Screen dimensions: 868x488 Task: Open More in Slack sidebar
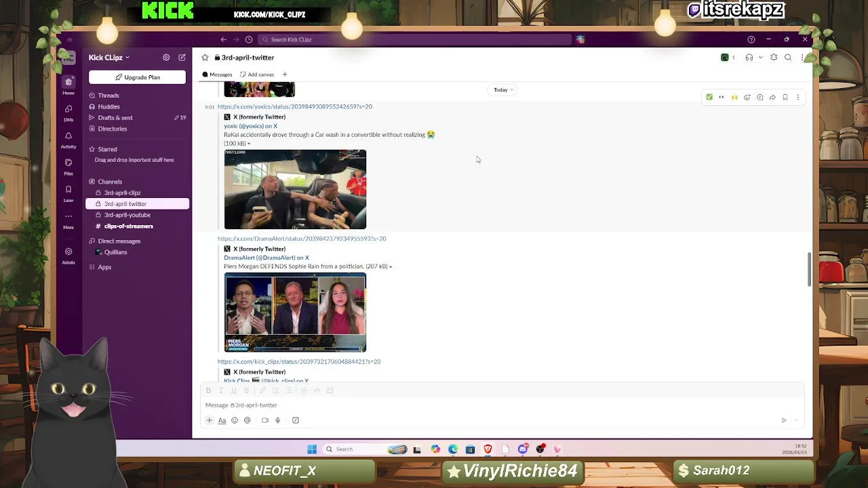click(68, 220)
